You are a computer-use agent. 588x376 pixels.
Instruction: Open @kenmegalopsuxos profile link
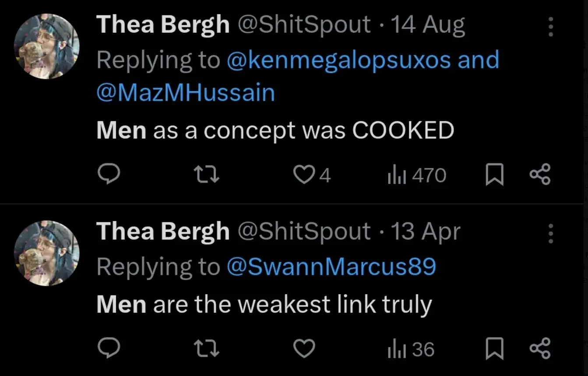pyautogui.click(x=338, y=60)
